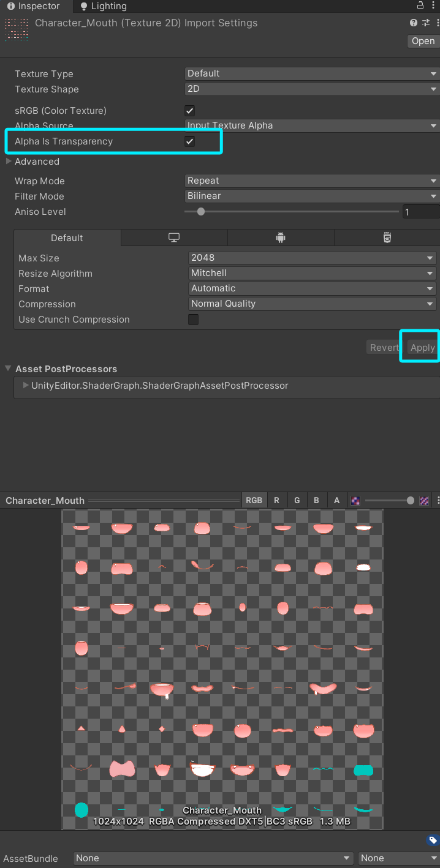
Task: Enable Use Crunch Compression
Action: pos(193,320)
